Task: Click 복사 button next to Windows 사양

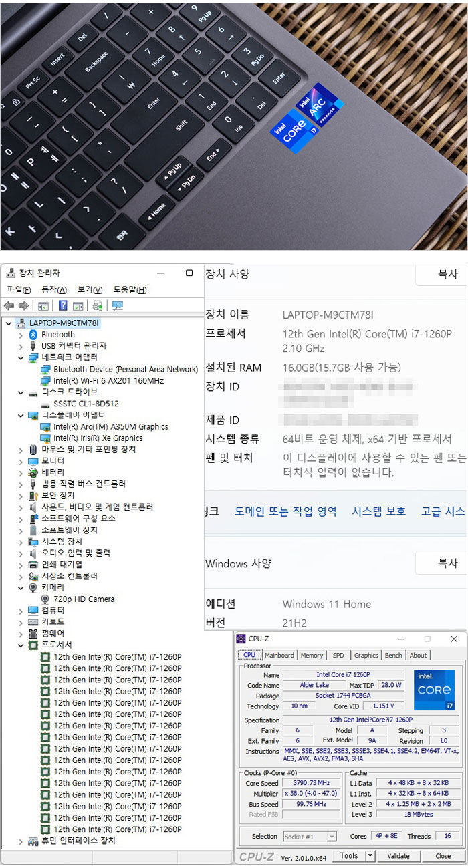Action: pyautogui.click(x=441, y=563)
